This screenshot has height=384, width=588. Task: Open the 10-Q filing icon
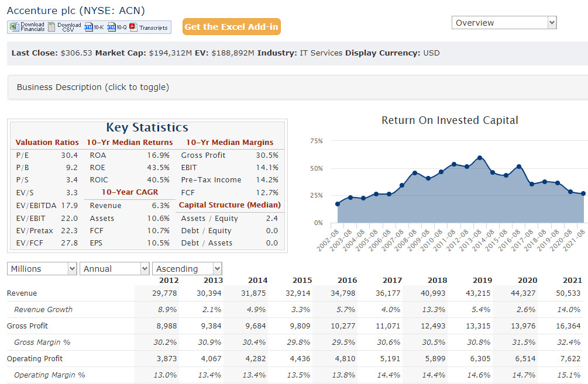pyautogui.click(x=112, y=27)
